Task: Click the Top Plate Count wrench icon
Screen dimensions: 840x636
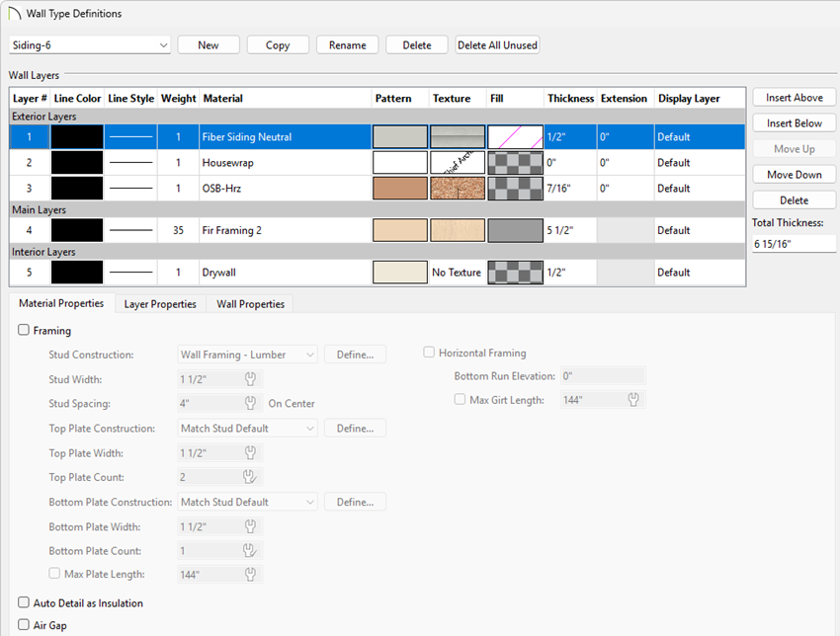Action: tap(250, 476)
